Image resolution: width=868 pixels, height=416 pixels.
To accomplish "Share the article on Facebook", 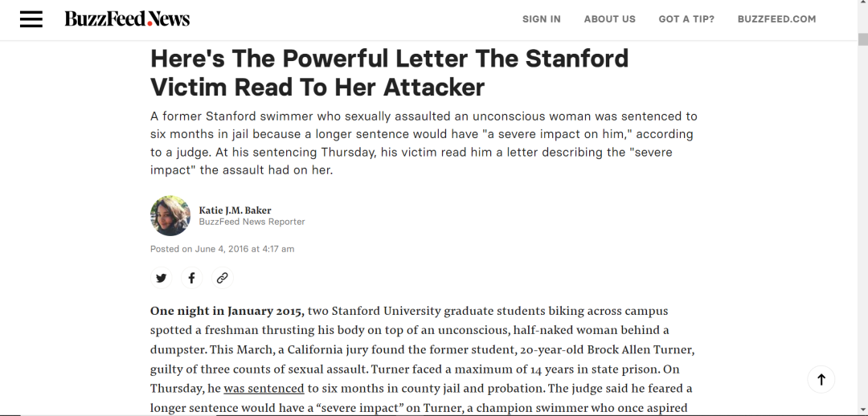I will [x=191, y=278].
